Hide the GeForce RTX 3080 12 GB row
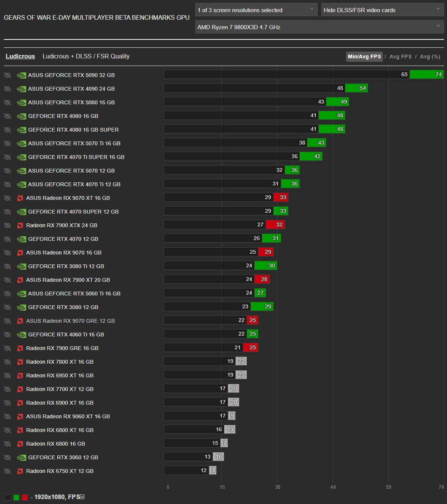The height and width of the screenshot is (504, 447). tap(7, 307)
